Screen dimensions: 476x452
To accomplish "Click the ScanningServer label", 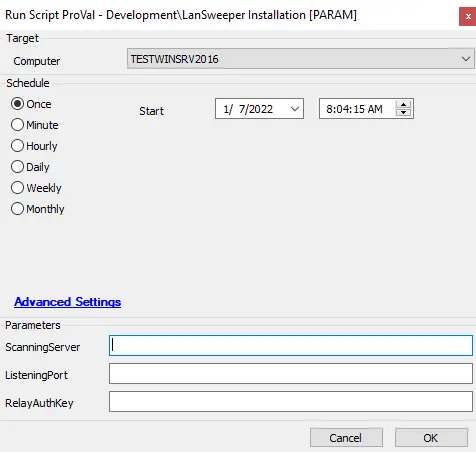I will coord(42,347).
